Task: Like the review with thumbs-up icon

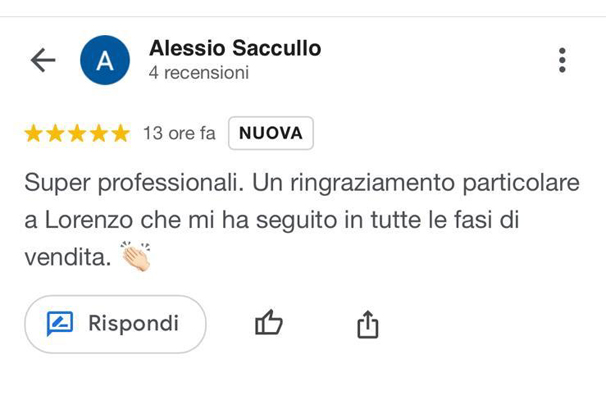Action: (269, 323)
